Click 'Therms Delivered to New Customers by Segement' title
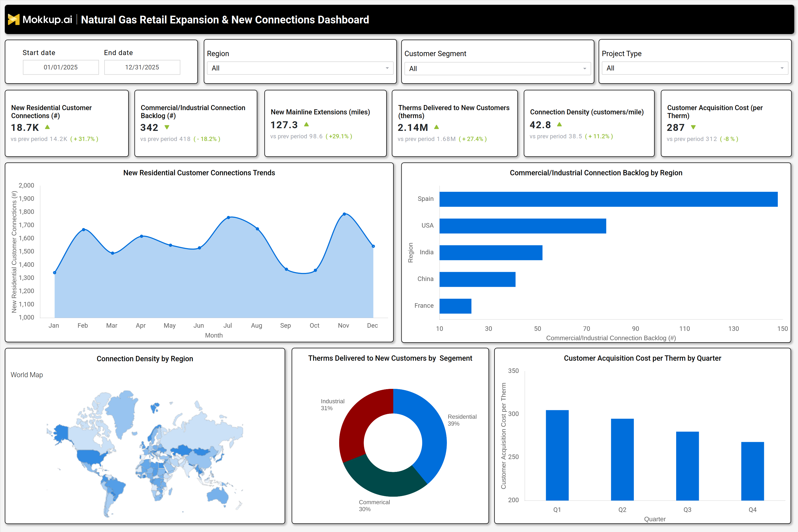Image resolution: width=798 pixels, height=532 pixels. [x=390, y=358]
